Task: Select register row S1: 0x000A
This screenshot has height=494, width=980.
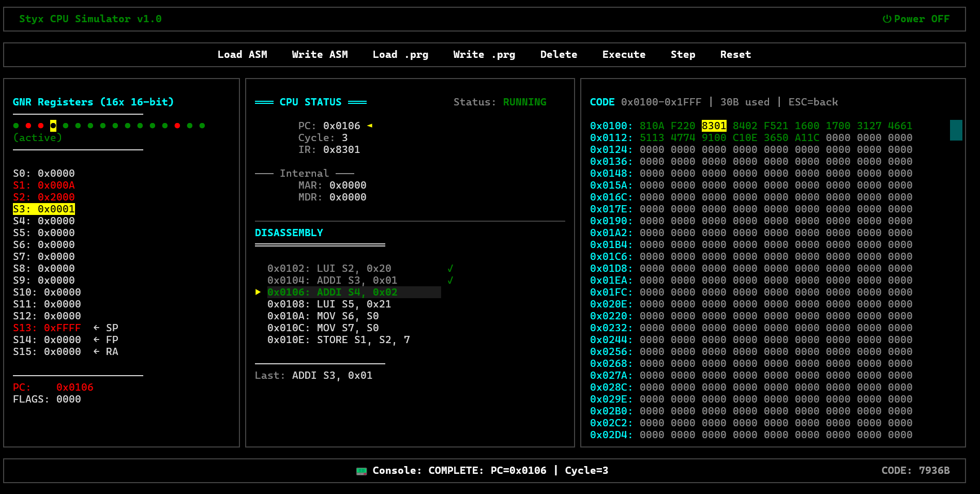Action: [x=44, y=185]
